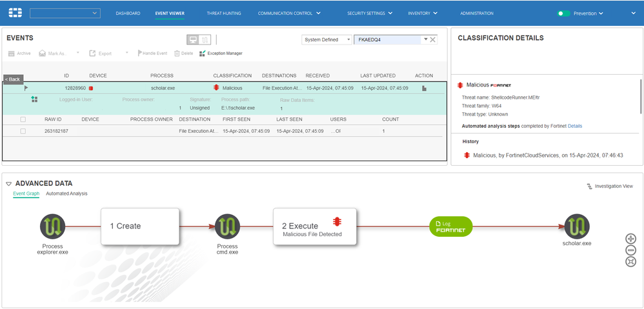The width and height of the screenshot is (644, 309).
Task: Expand the Inventory menu
Action: 423,14
